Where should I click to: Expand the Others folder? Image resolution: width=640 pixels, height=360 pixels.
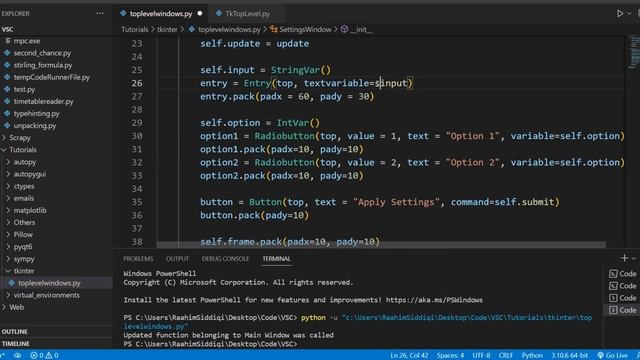[x=24, y=222]
